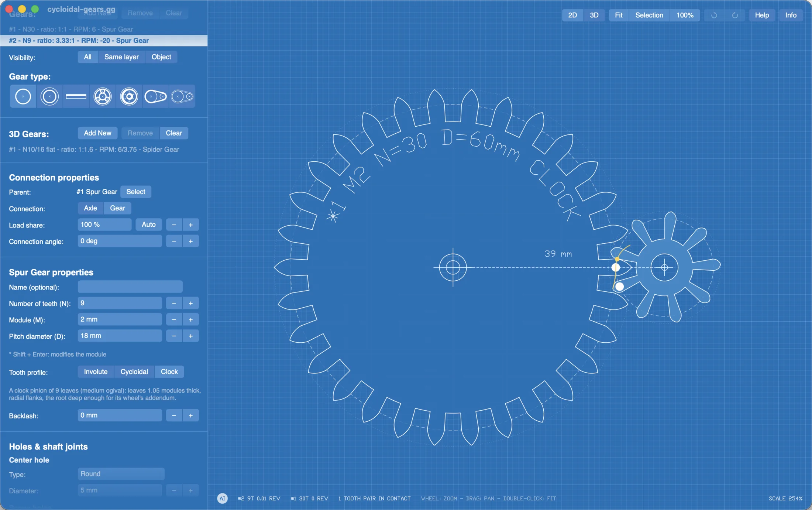Image resolution: width=812 pixels, height=510 pixels.
Task: Select Cycloidal tooth profile
Action: click(134, 372)
